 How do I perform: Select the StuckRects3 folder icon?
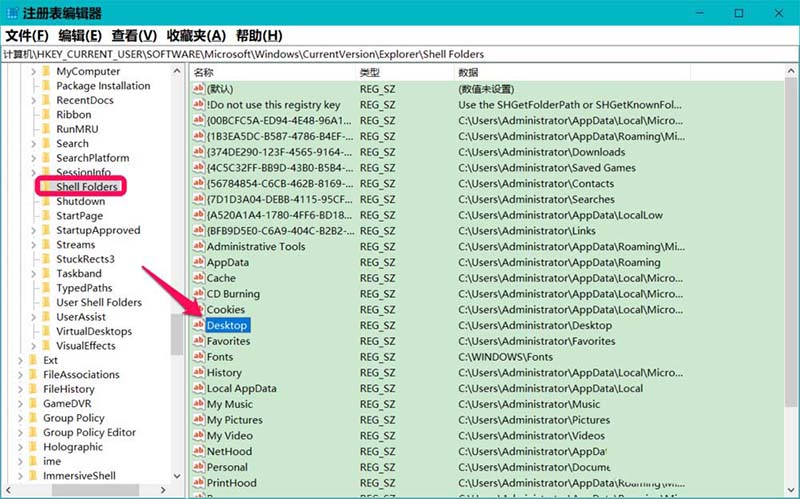tap(46, 259)
